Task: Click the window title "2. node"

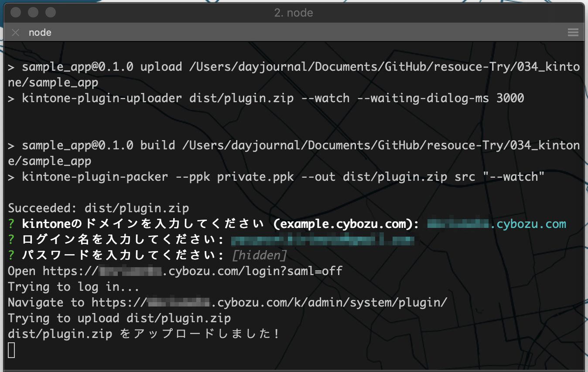Action: click(294, 13)
